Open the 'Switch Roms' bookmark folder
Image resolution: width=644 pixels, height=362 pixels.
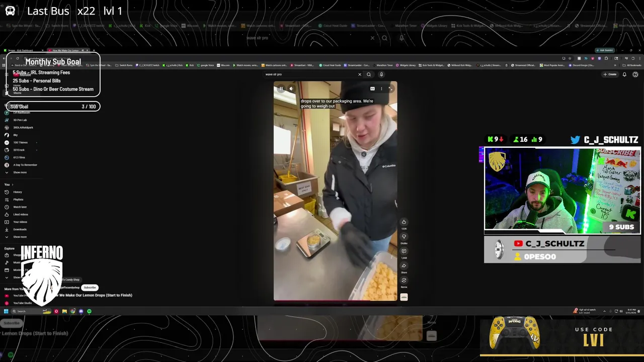[x=124, y=65]
